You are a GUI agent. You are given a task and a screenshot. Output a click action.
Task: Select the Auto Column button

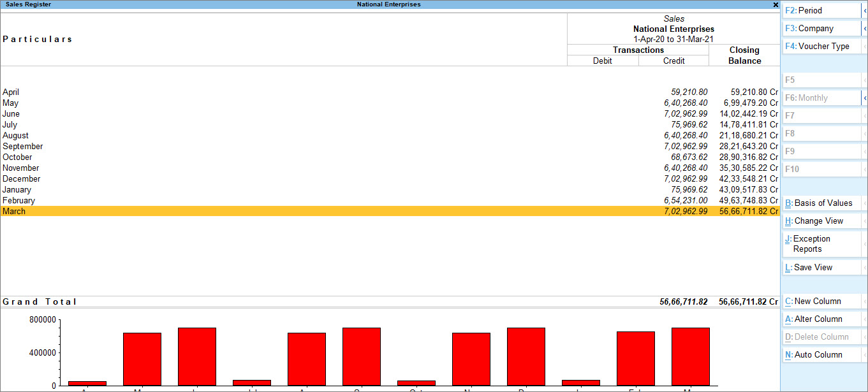tap(821, 355)
